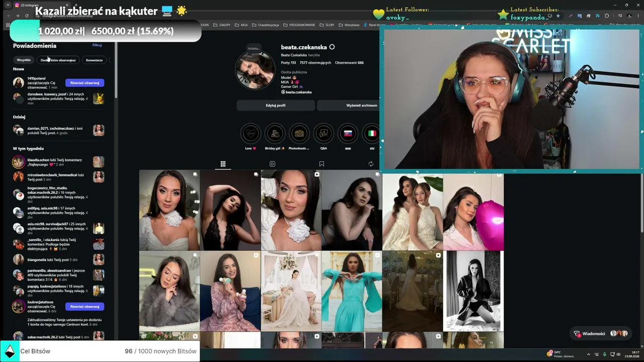
Task: Click the Instagram browser tab
Action: (43, 5)
